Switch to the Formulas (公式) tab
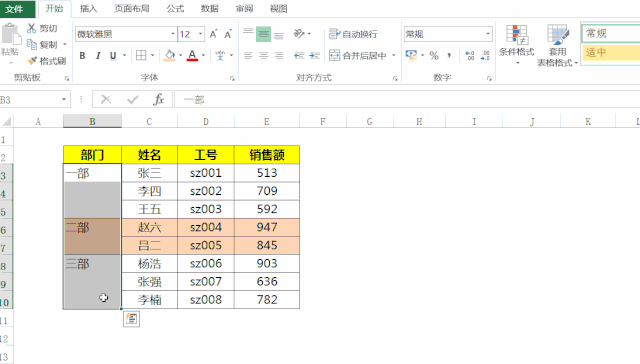This screenshot has height=364, width=640. pos(175,9)
